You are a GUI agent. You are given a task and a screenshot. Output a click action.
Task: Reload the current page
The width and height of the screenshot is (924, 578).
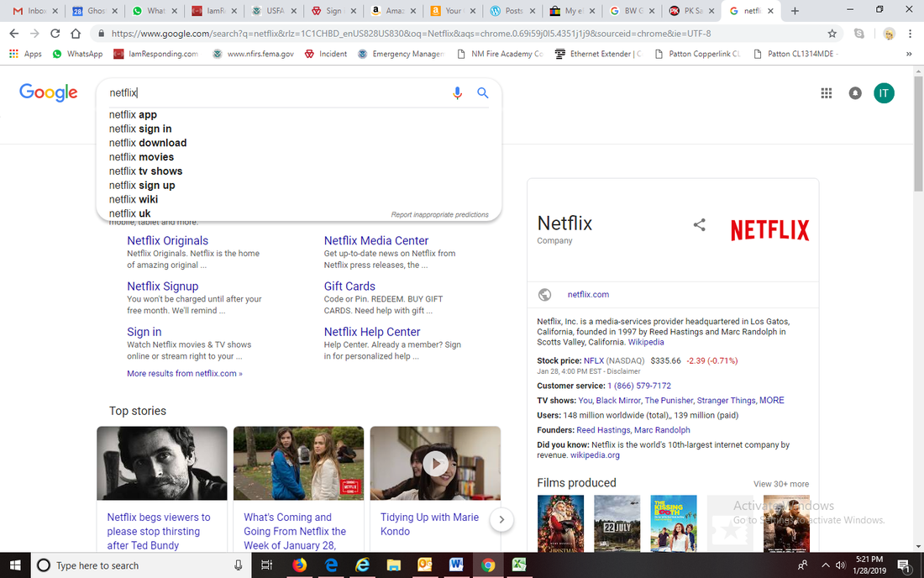(55, 34)
